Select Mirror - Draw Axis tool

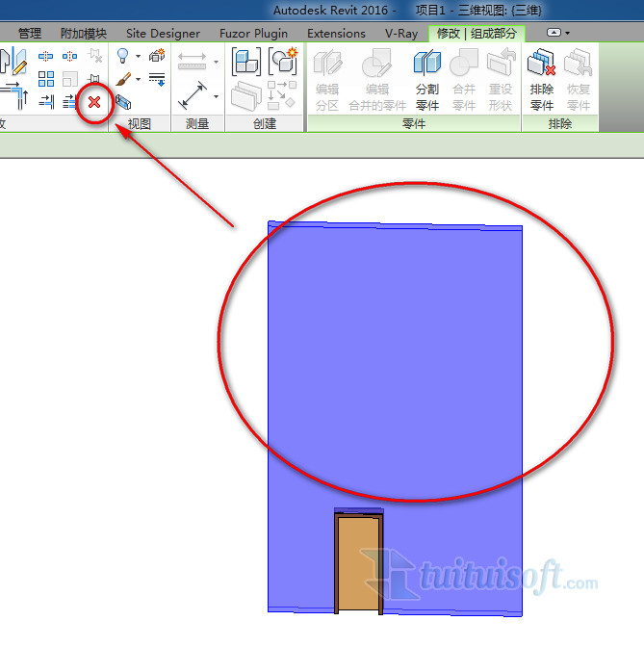(x=19, y=61)
